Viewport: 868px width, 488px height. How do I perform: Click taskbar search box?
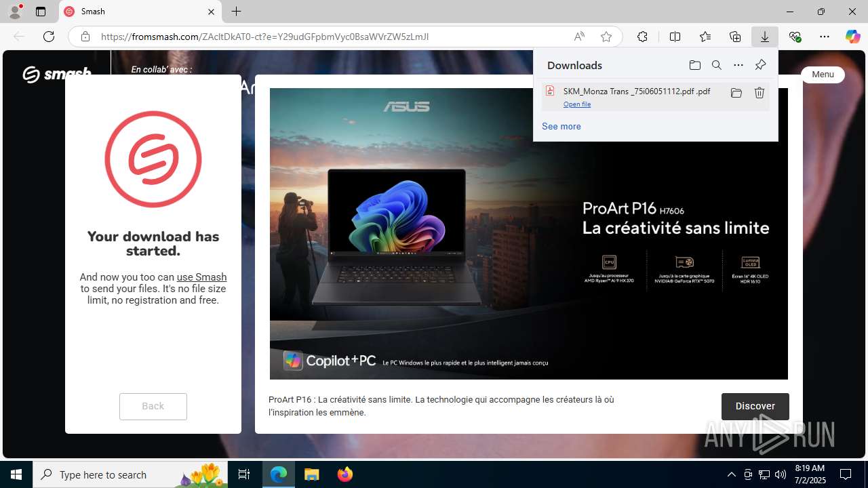[x=131, y=474]
